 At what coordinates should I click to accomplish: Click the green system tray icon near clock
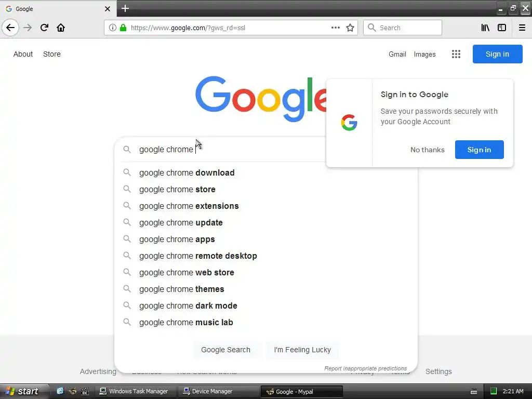click(x=494, y=391)
